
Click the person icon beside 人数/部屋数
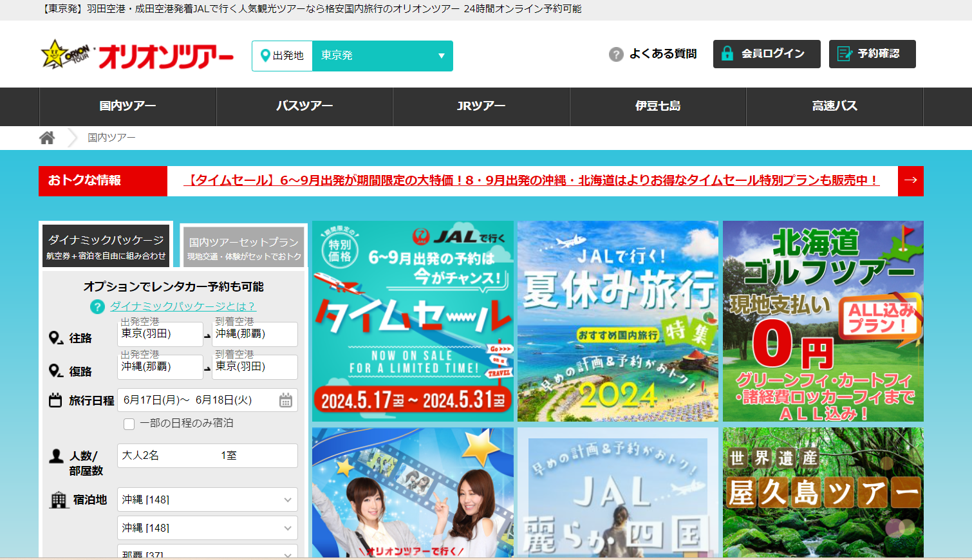pyautogui.click(x=56, y=456)
